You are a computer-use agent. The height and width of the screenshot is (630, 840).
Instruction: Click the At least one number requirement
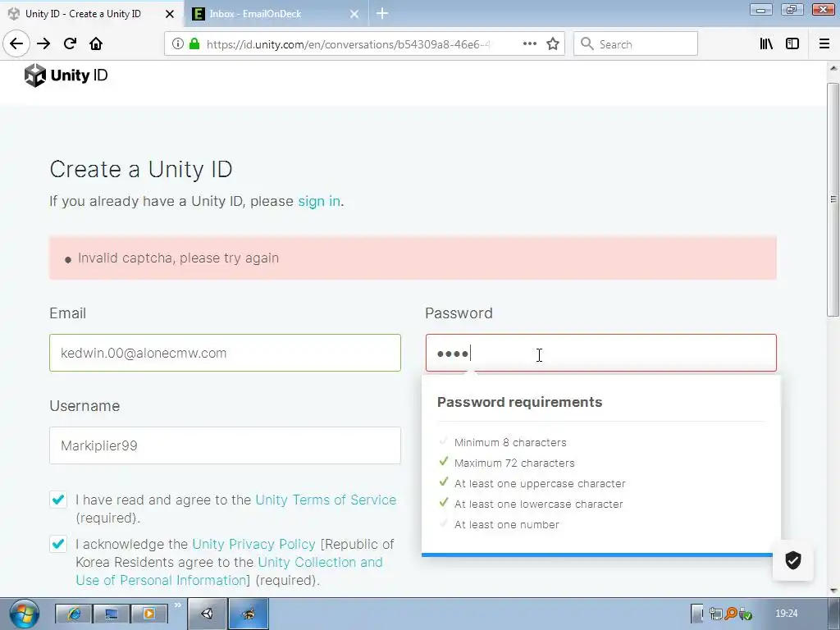click(507, 524)
